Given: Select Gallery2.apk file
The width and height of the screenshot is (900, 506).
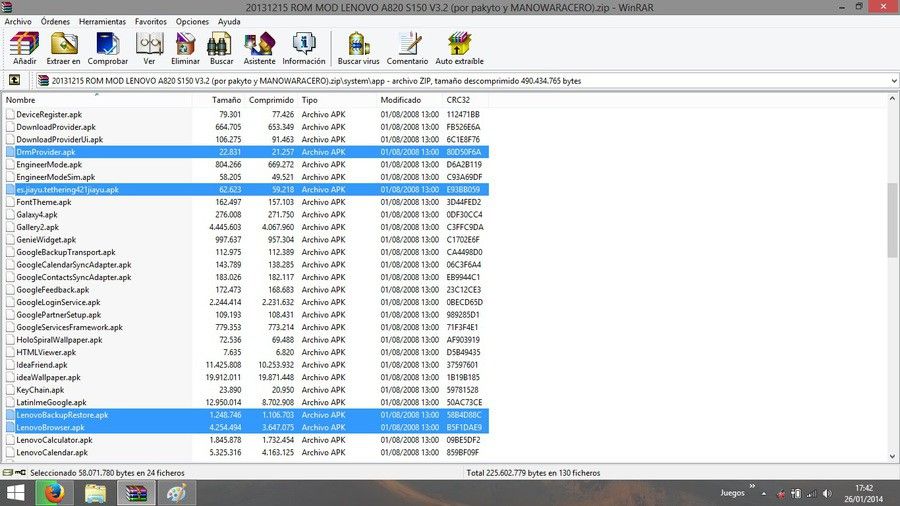Looking at the screenshot, I should click(x=37, y=227).
